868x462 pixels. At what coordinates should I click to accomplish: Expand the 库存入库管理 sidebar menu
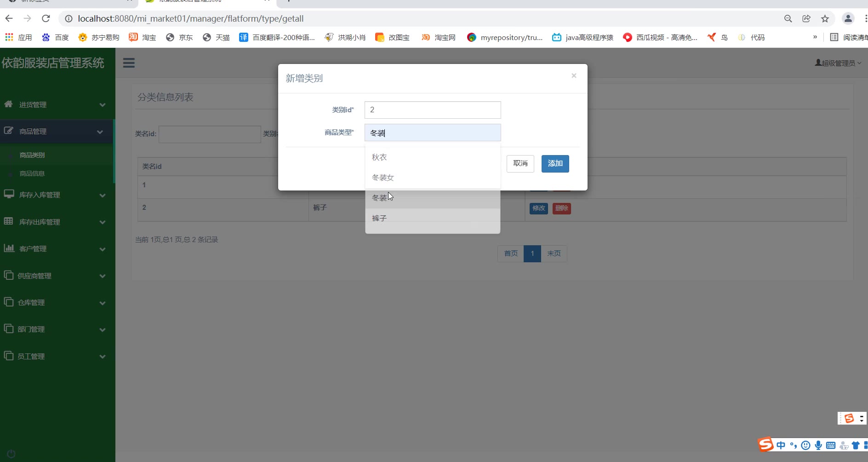pos(57,195)
